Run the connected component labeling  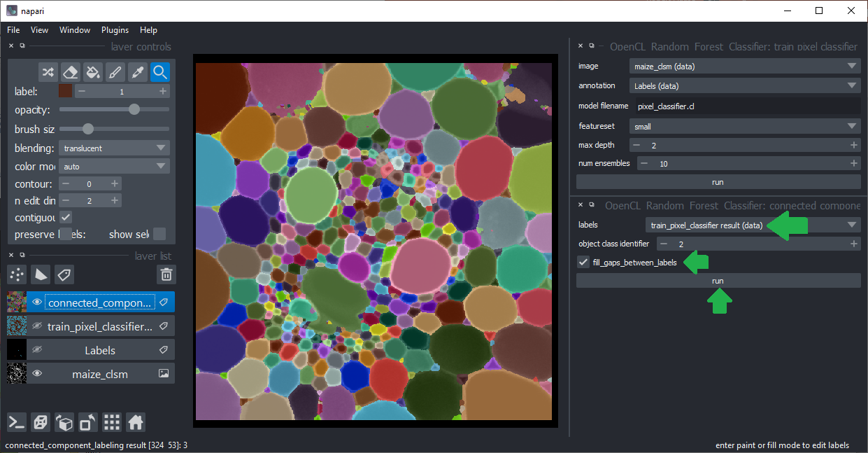tap(718, 281)
